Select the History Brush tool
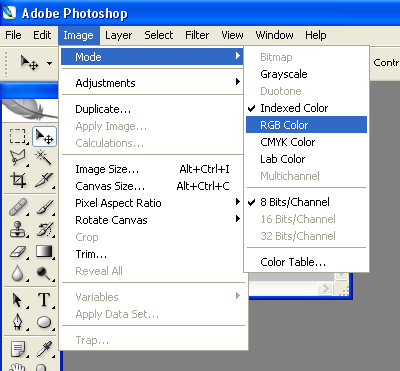Screen dimensions: 400x371 click(44, 229)
